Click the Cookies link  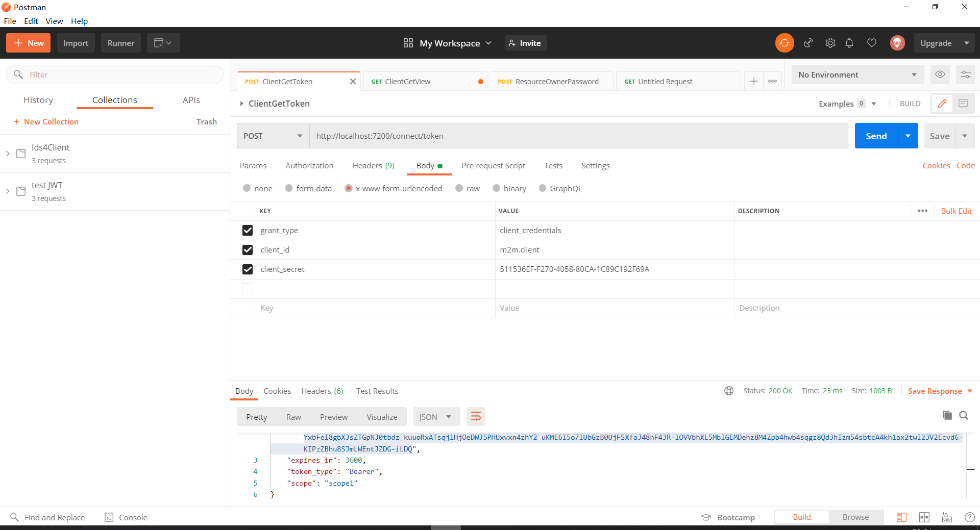coord(936,165)
